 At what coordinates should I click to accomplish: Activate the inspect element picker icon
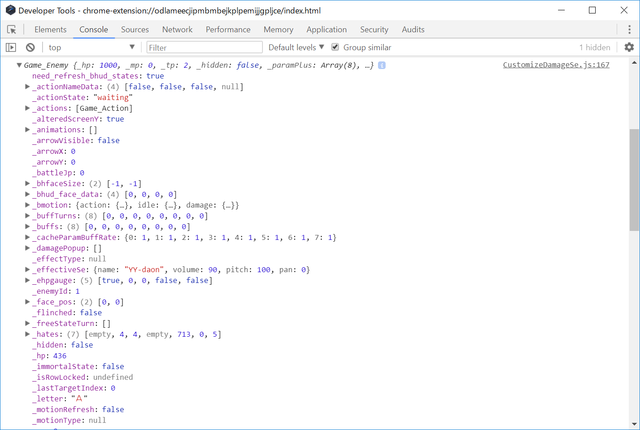click(11, 29)
